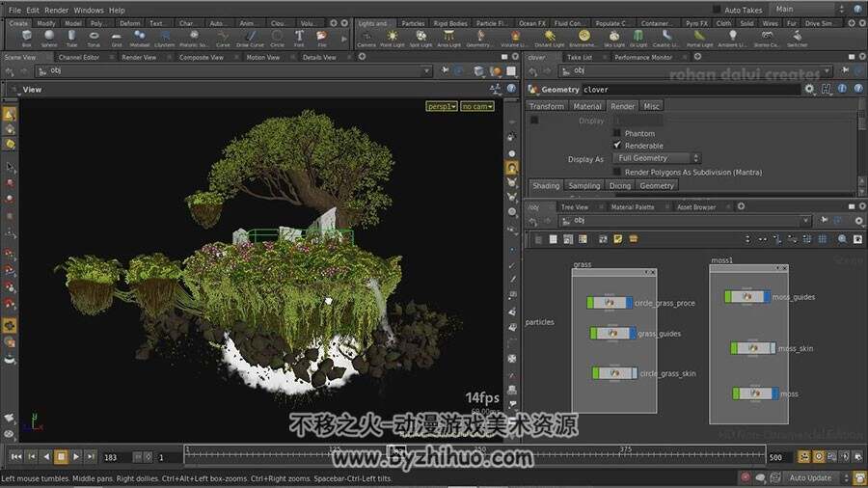Screen dimensions: 868x488
Task: Select the Tube shelf tool
Action: (71, 39)
